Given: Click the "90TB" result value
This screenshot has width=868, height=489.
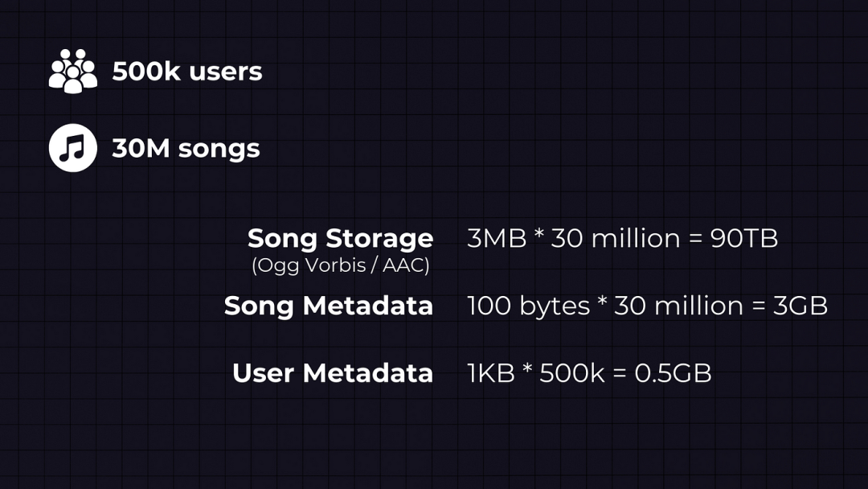Looking at the screenshot, I should click(744, 238).
